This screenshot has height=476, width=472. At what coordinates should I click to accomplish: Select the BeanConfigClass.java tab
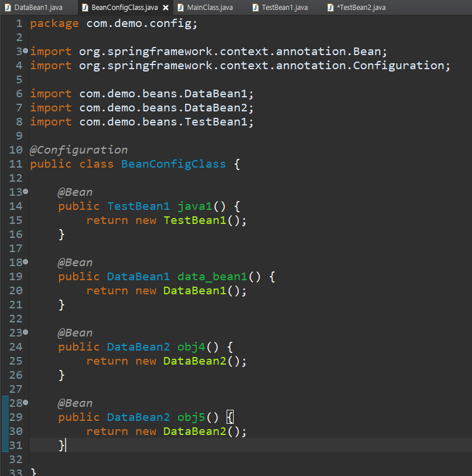coord(125,7)
